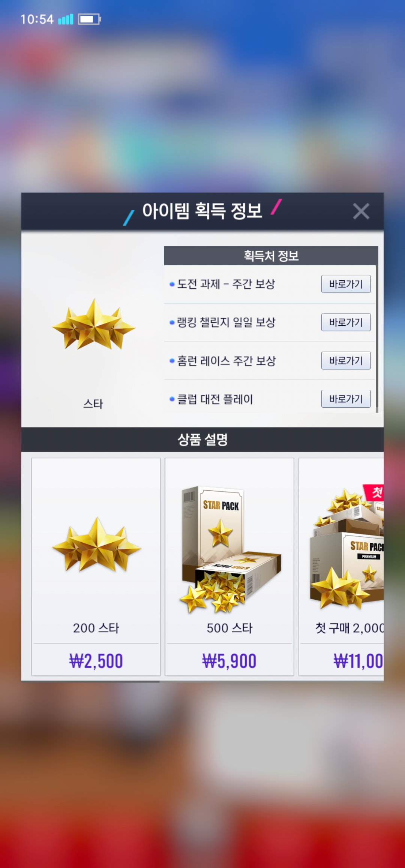The image size is (405, 868).
Task: Open the 200 스타 product star icon
Action: coord(96,544)
